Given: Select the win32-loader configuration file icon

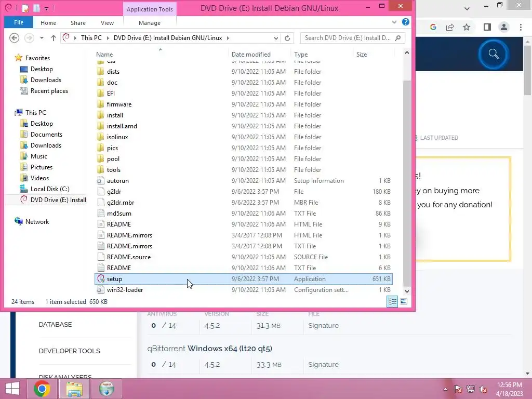Looking at the screenshot, I should (100, 290).
